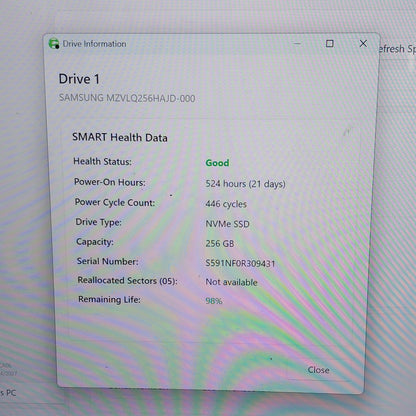Select the SAMSUNG MZVLQ256HAJD-000 model text

coord(127,98)
